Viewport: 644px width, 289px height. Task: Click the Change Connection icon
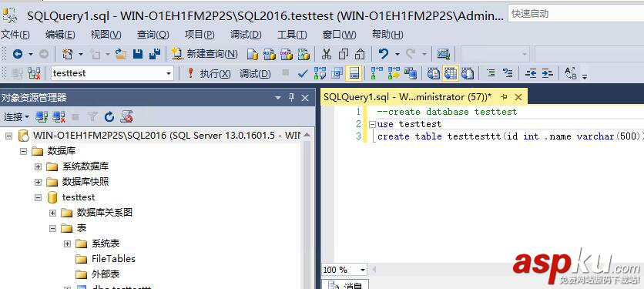pyautogui.click(x=34, y=73)
